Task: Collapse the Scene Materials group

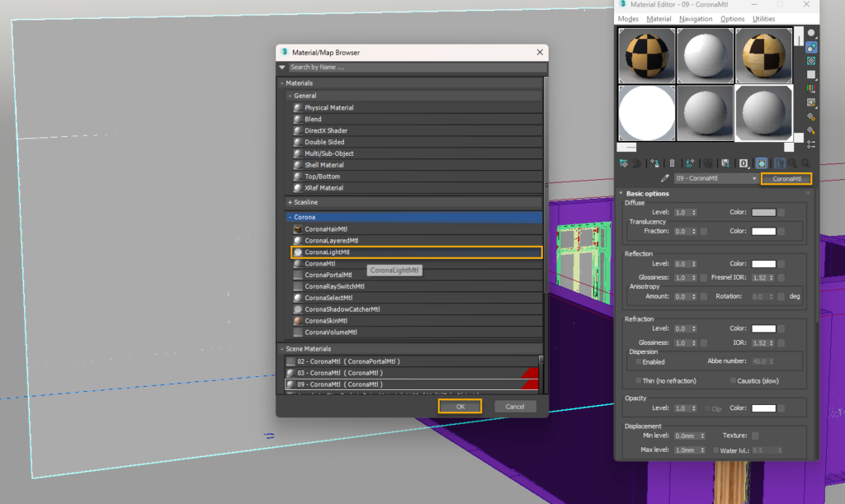Action: (x=282, y=349)
